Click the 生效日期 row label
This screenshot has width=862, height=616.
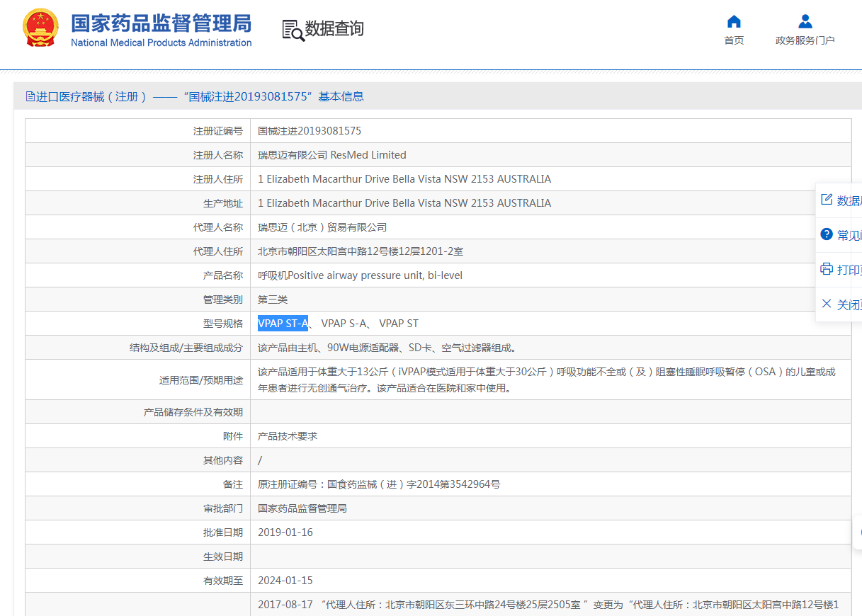pyautogui.click(x=223, y=557)
